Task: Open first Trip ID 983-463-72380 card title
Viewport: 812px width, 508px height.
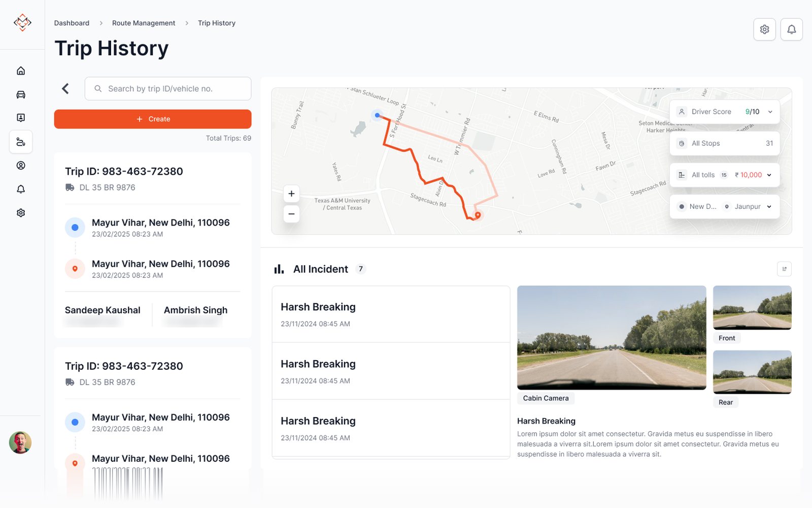Action: click(124, 171)
